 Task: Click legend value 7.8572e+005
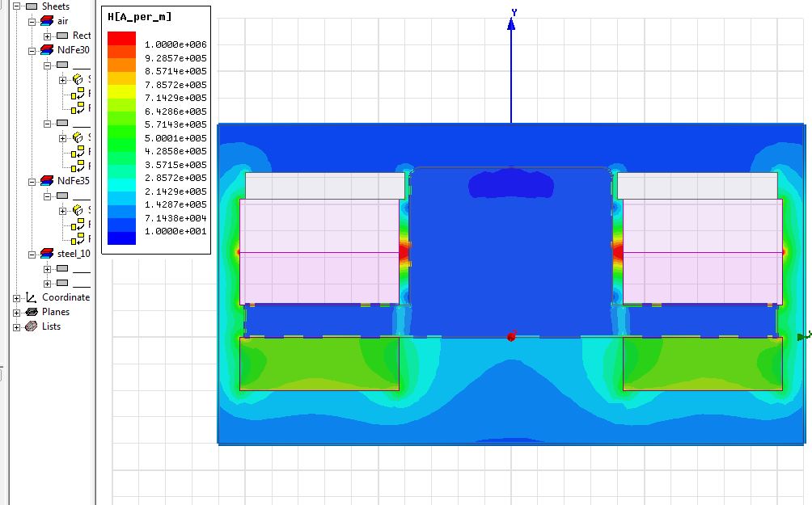click(176, 84)
